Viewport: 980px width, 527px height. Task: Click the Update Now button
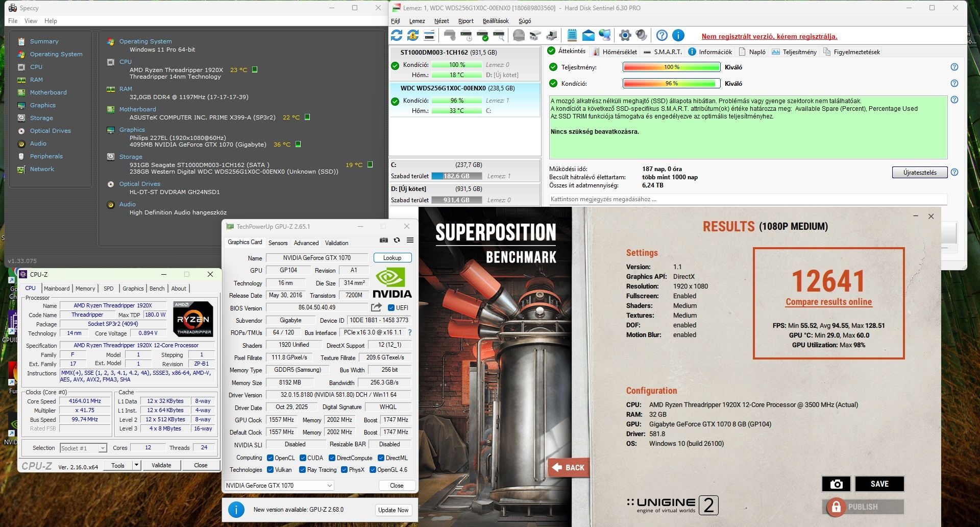tap(394, 510)
